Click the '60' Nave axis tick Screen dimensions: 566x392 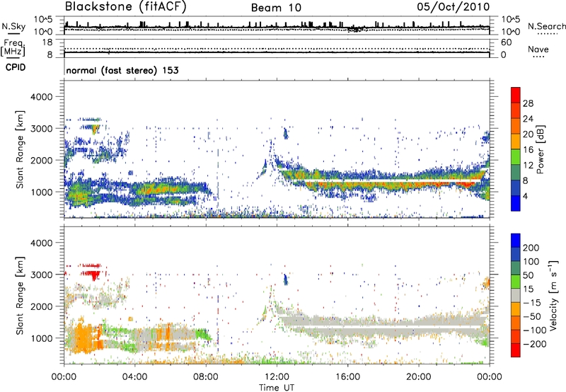point(506,42)
